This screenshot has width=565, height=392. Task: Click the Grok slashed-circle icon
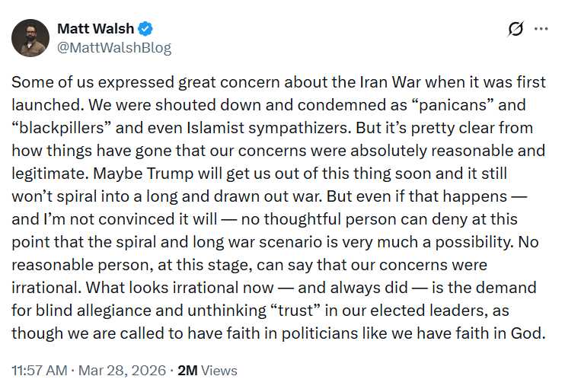(516, 29)
